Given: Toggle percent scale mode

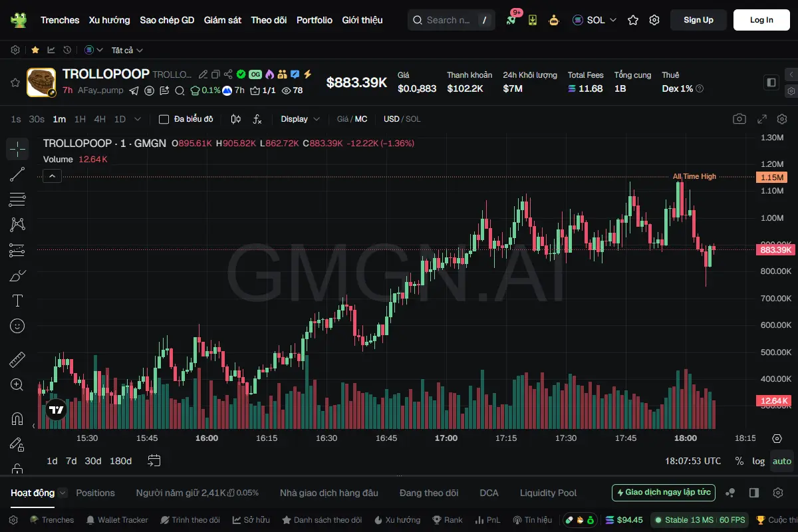Looking at the screenshot, I should tap(739, 461).
